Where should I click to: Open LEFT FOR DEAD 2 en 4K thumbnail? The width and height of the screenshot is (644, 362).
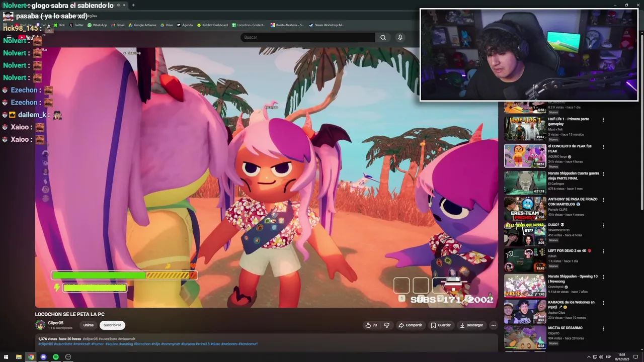click(x=525, y=260)
